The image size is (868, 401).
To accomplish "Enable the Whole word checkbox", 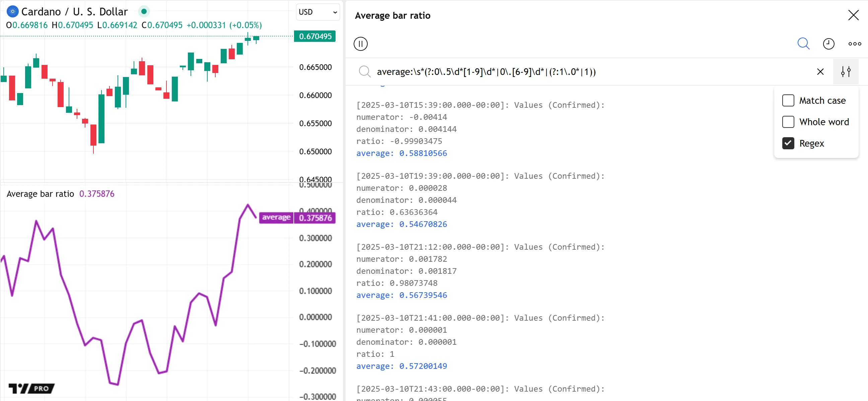I will tap(788, 122).
